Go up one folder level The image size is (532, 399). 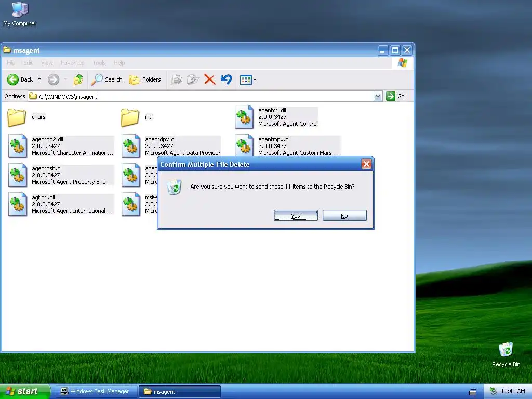click(78, 79)
